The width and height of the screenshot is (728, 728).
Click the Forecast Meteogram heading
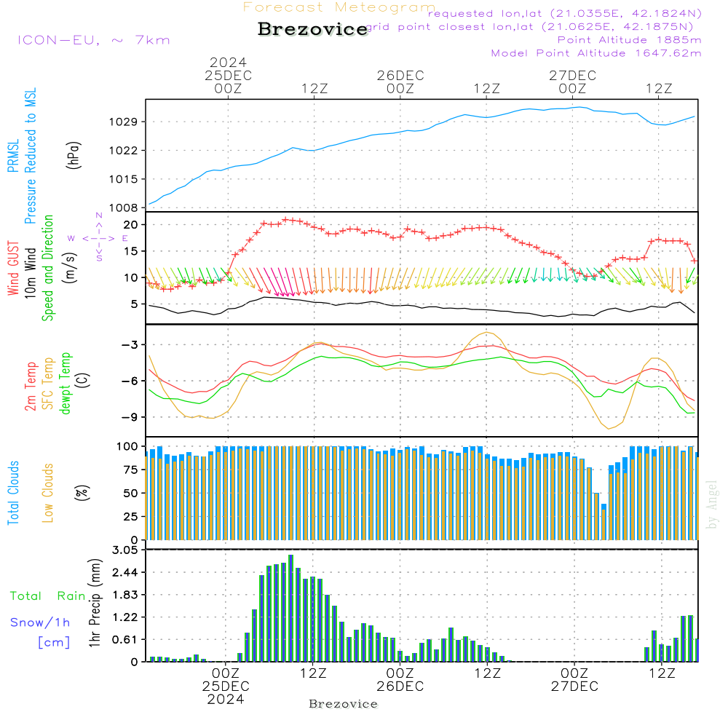339,7
